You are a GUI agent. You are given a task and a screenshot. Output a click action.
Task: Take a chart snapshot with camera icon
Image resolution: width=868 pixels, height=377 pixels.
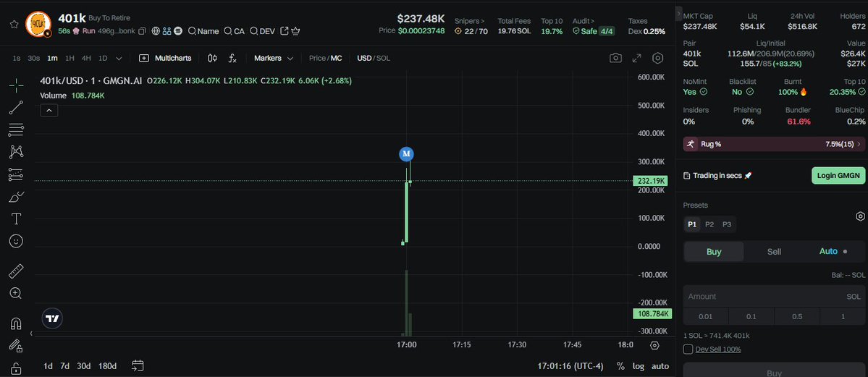click(x=615, y=58)
